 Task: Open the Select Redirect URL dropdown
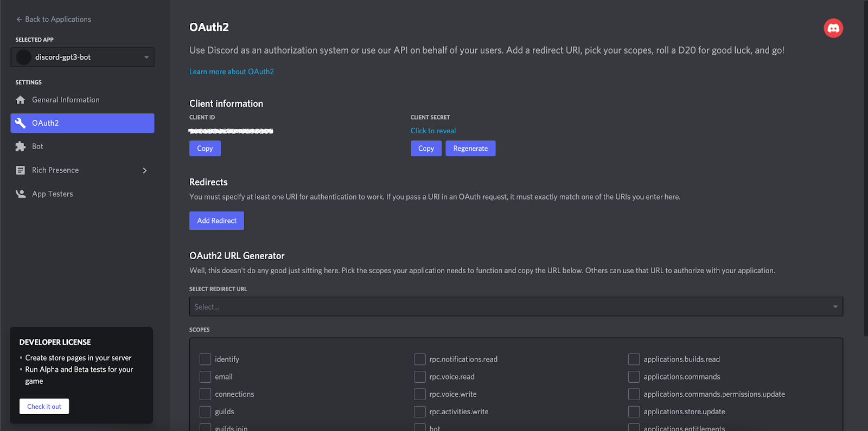pos(516,306)
